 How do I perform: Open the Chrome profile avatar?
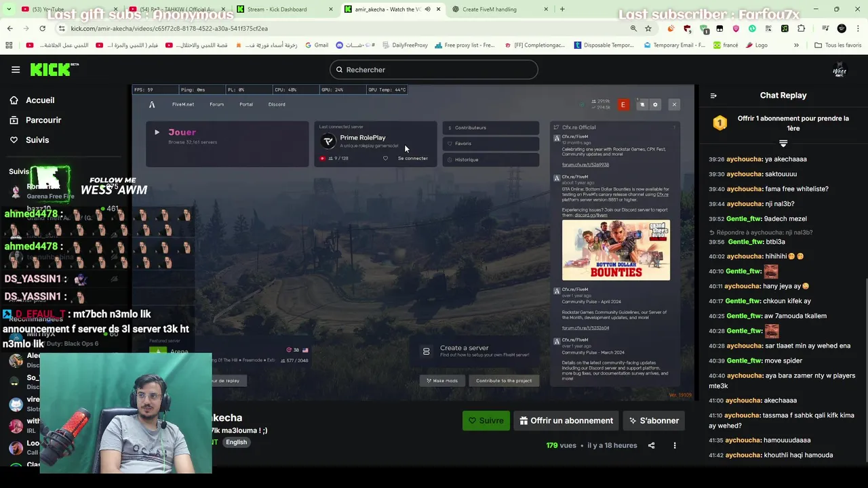click(x=842, y=28)
